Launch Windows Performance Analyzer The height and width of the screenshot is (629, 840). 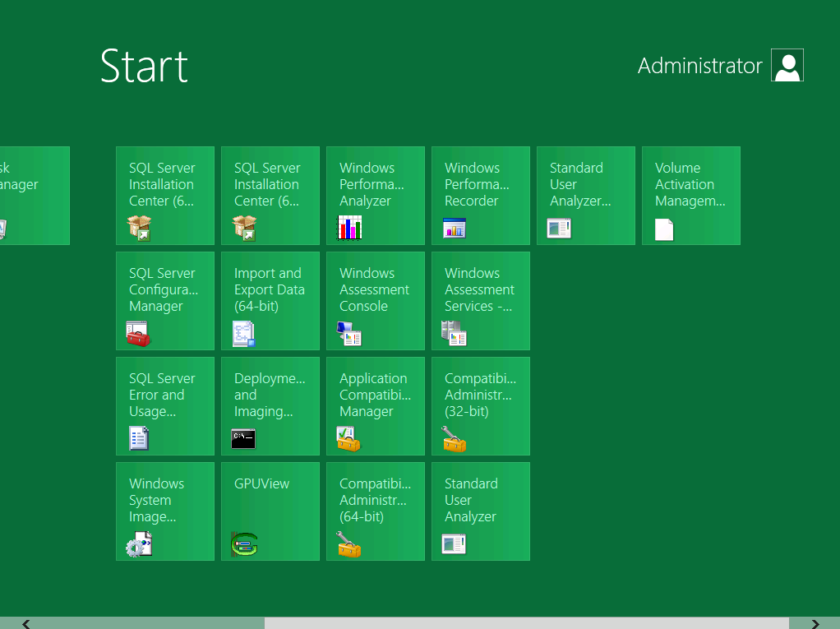[375, 196]
